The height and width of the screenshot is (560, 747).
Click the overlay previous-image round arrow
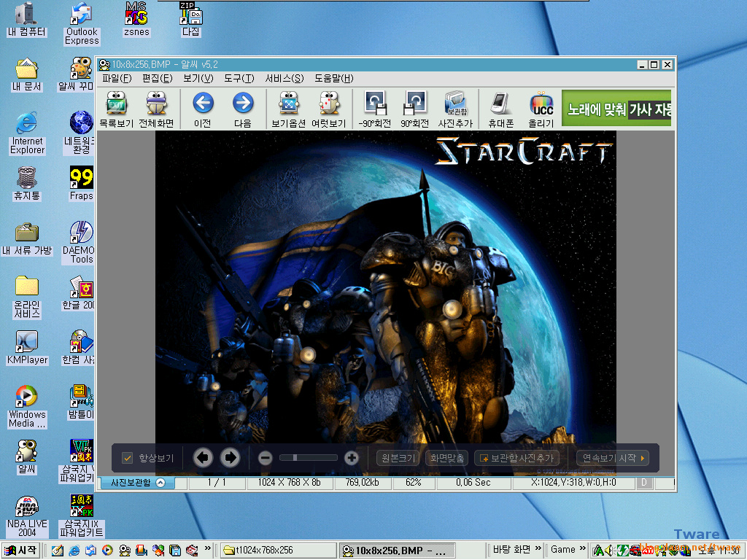coord(203,458)
